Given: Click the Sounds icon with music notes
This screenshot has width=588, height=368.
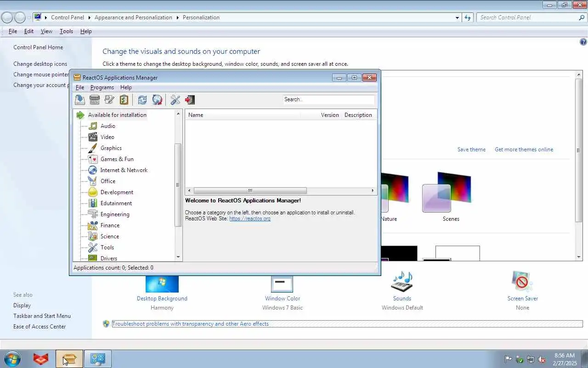Looking at the screenshot, I should [x=402, y=282].
